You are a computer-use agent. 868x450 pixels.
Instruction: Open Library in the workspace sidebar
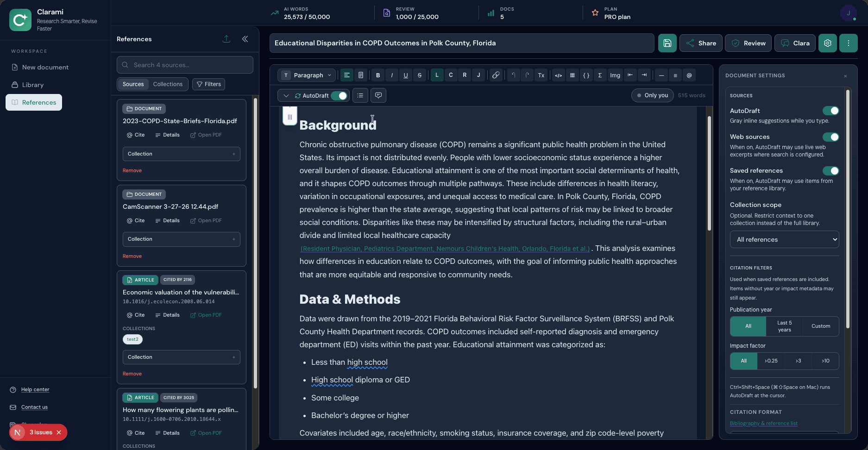click(x=33, y=85)
